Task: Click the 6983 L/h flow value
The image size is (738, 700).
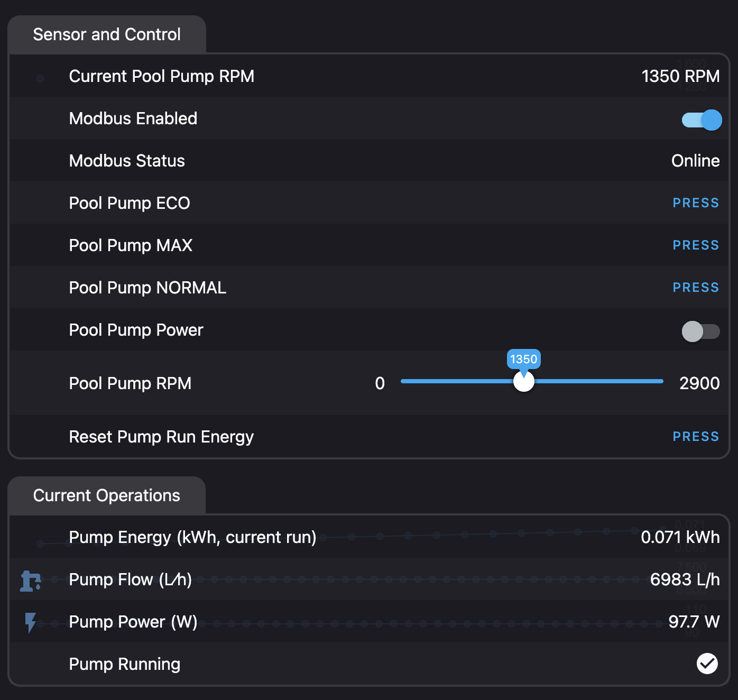Action: click(x=685, y=579)
